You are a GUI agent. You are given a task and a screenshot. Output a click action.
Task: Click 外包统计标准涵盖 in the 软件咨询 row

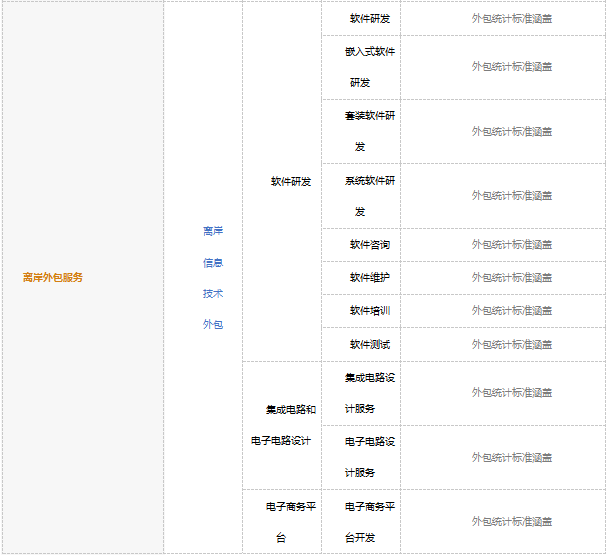[512, 244]
